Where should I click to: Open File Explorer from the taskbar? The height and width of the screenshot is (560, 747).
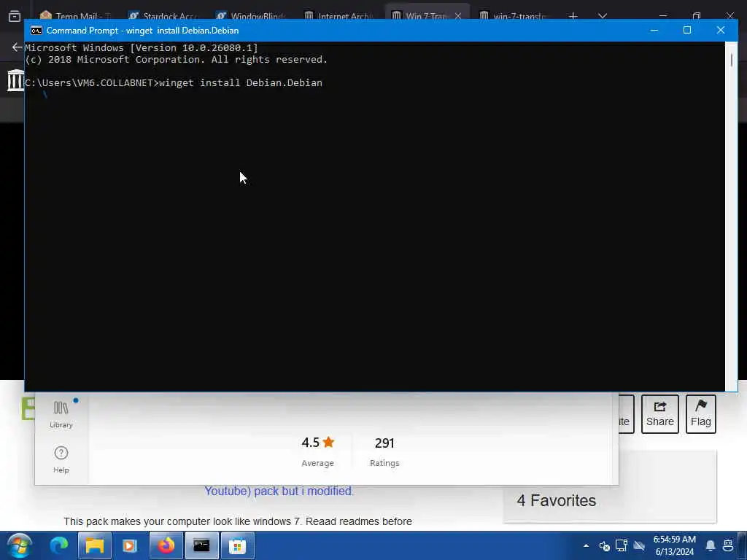click(x=94, y=545)
